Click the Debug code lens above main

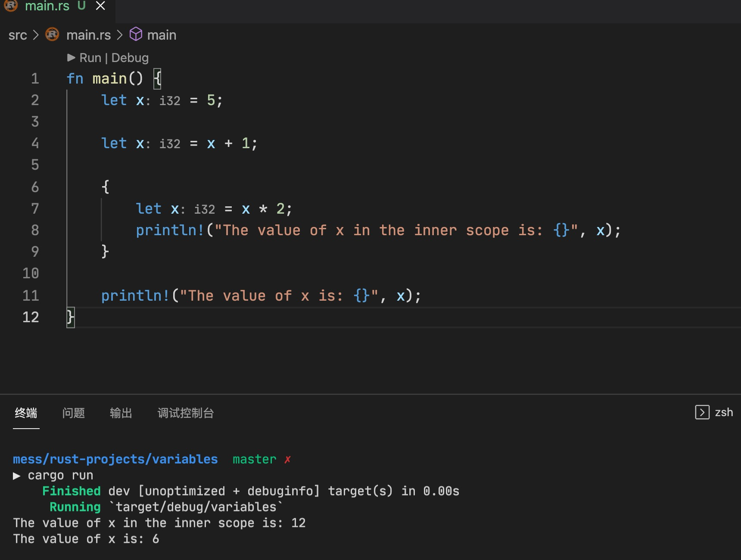pyautogui.click(x=130, y=58)
